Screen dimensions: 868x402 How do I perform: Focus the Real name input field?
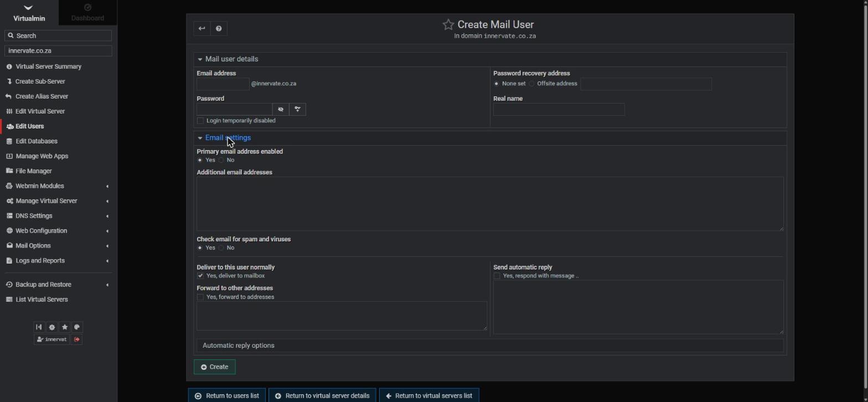pyautogui.click(x=559, y=109)
